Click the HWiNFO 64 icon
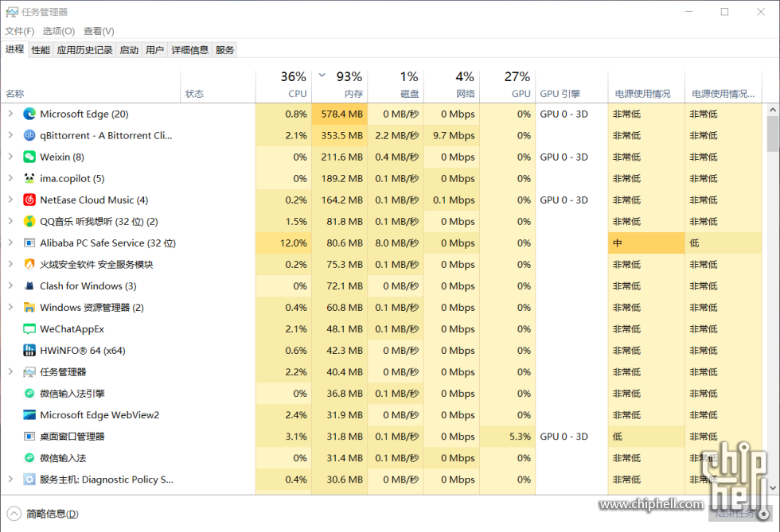 29,351
